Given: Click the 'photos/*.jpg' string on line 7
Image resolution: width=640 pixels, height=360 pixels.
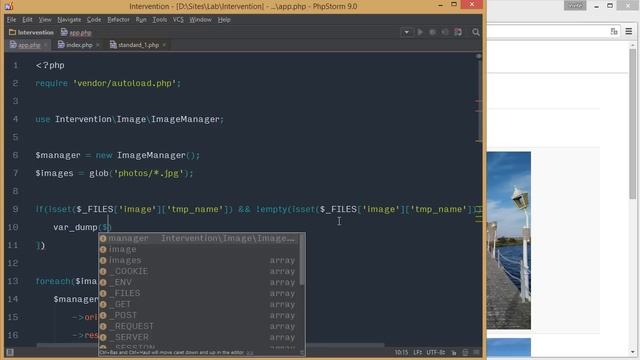Looking at the screenshot, I should click(149, 173).
